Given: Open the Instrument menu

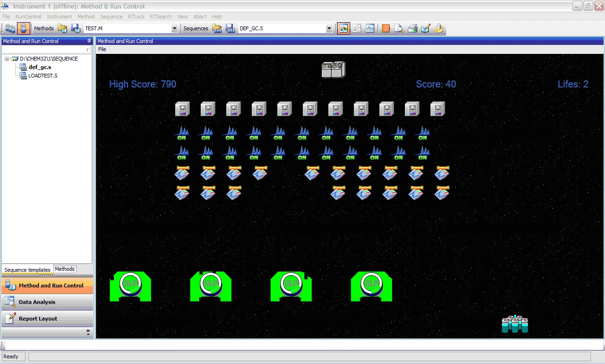Looking at the screenshot, I should pos(60,17).
